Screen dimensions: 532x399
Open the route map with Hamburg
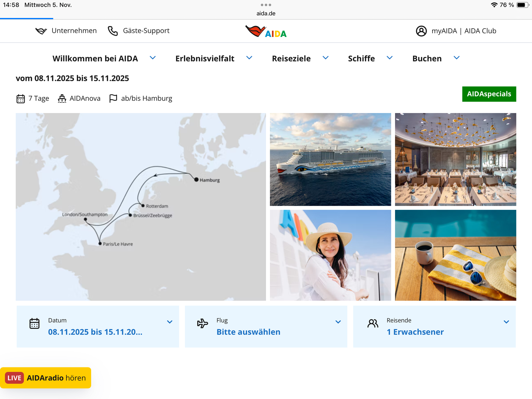point(141,207)
